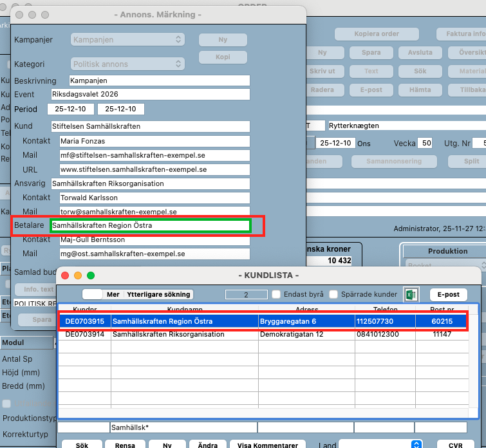This screenshot has height=448, width=486.
Task: Click the Event field showing Riksdagsvalet 2026
Action: [x=149, y=95]
